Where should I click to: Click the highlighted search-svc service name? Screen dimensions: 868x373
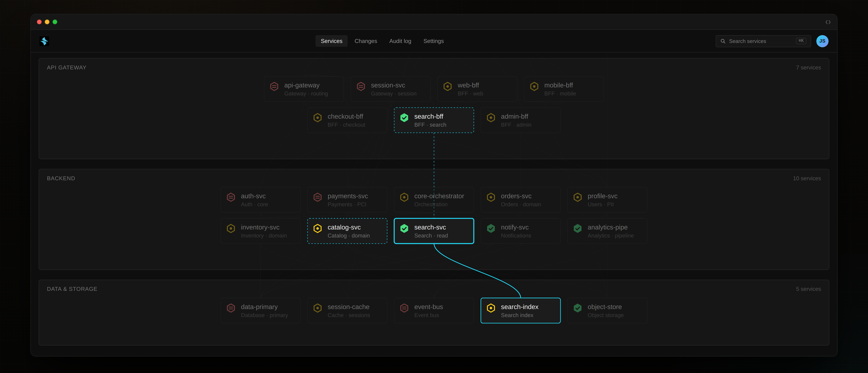(430, 227)
